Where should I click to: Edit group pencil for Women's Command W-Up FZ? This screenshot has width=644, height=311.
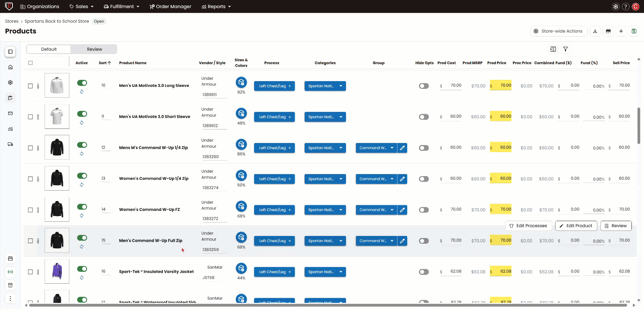(x=402, y=210)
